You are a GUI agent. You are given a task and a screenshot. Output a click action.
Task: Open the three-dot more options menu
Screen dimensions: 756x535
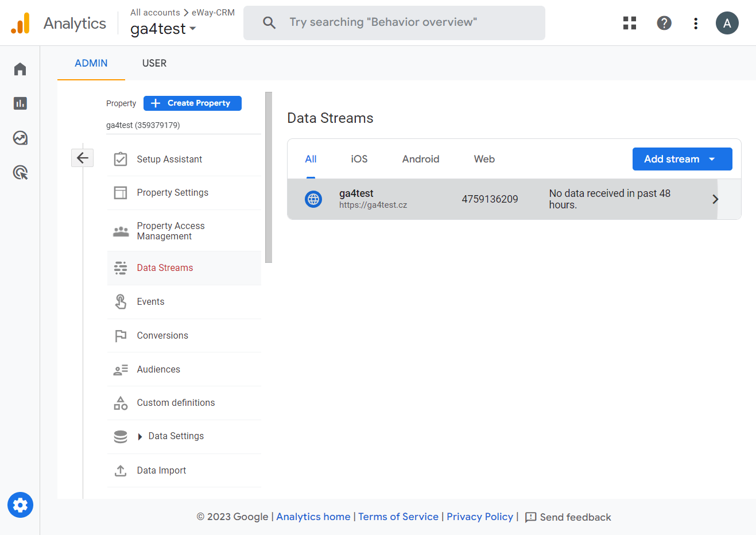point(696,23)
